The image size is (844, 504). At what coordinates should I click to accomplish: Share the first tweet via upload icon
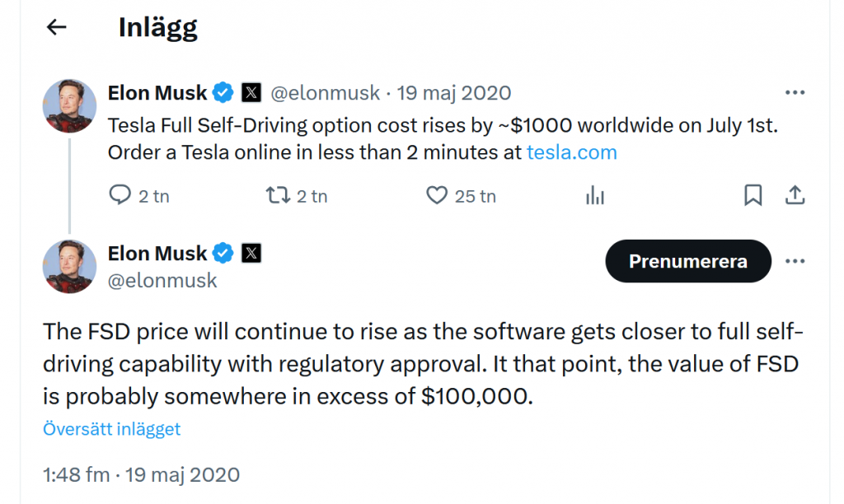click(795, 195)
